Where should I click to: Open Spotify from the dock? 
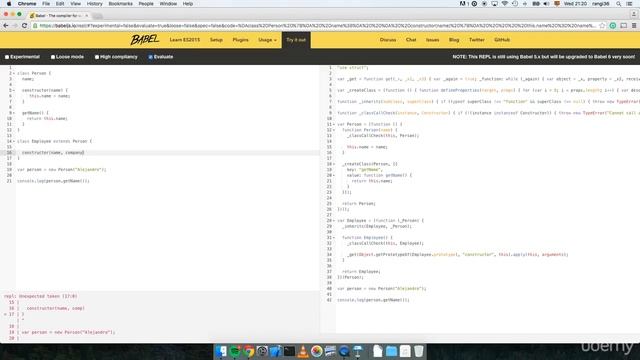pos(235,351)
